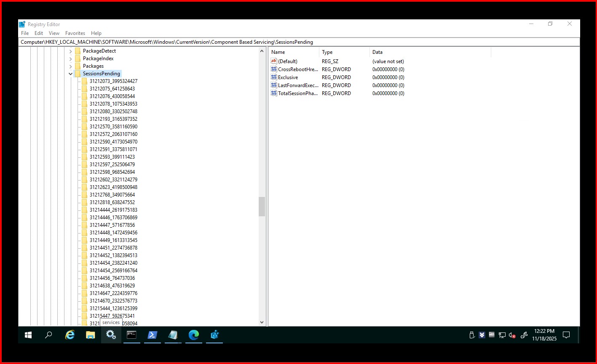
Task: Sort values by the Type column header
Action: pyautogui.click(x=344, y=52)
